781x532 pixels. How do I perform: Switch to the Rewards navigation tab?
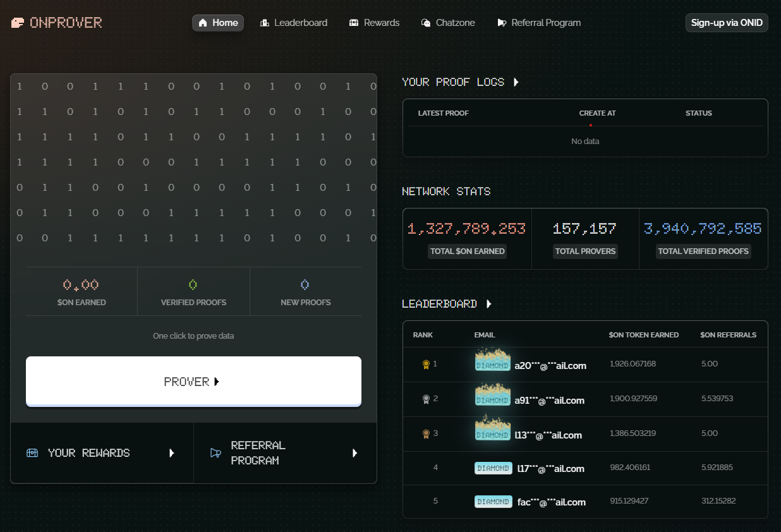375,23
